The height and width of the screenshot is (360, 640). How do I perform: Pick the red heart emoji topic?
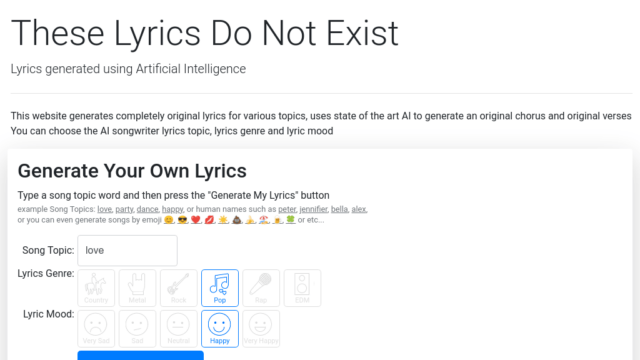196,220
